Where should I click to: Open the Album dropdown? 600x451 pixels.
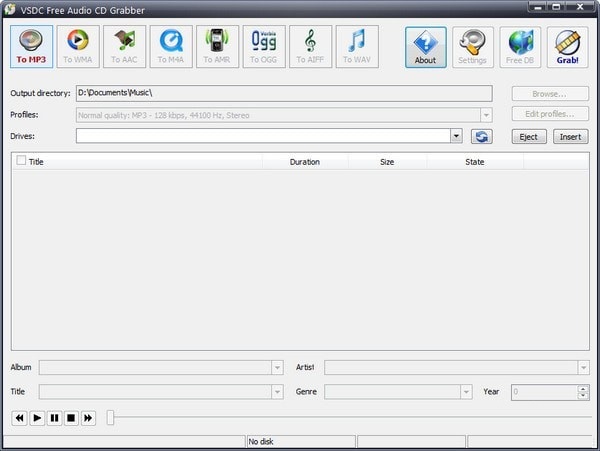click(x=277, y=368)
